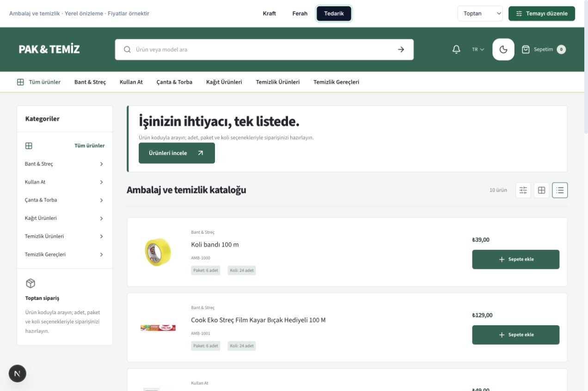Expand Kullan At in sidebar
The height and width of the screenshot is (391, 588).
(65, 182)
